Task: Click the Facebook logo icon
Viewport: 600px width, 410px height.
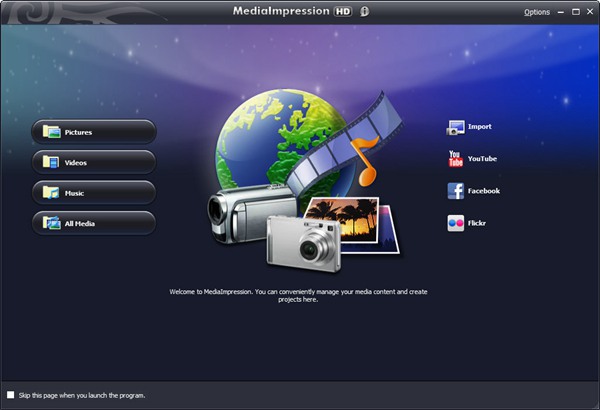Action: coord(455,191)
